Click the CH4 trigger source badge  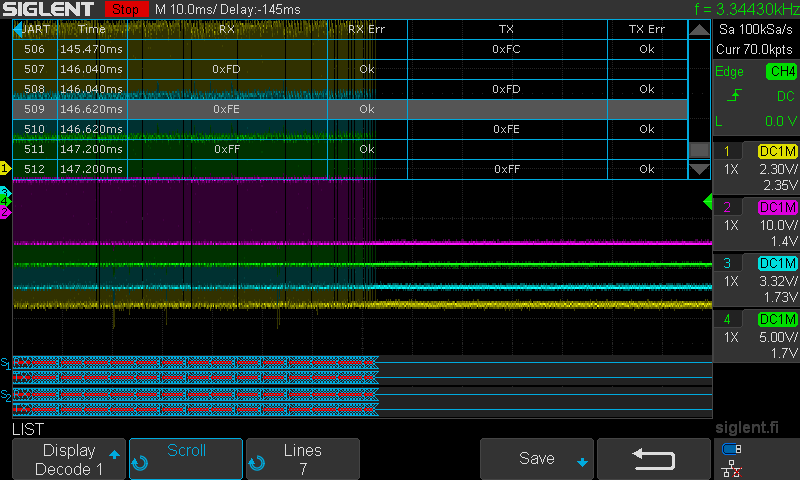tap(781, 71)
